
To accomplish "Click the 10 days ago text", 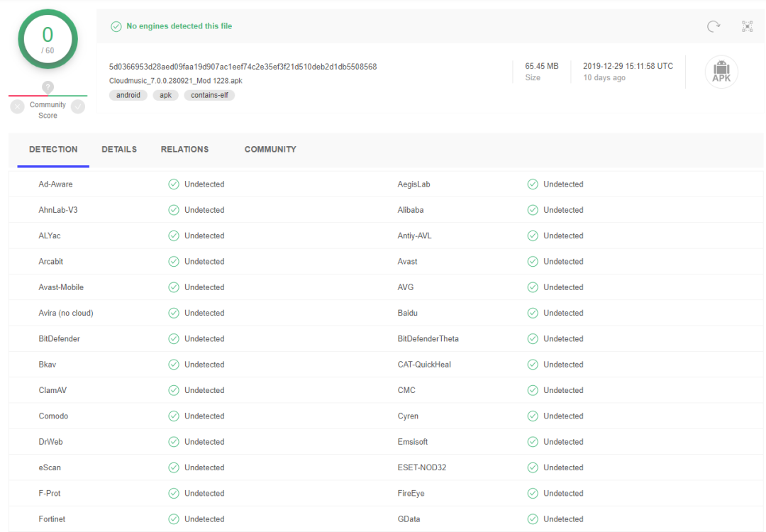I will pos(604,78).
